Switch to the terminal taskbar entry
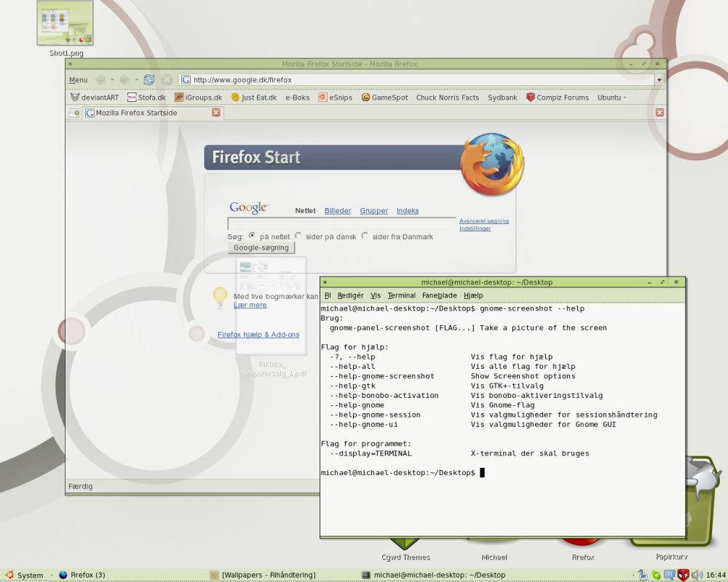Image resolution: width=728 pixels, height=582 pixels. 434,575
